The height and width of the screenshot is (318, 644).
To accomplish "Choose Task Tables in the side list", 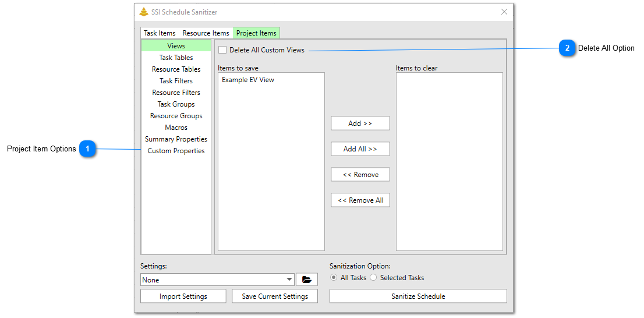I will [x=176, y=58].
